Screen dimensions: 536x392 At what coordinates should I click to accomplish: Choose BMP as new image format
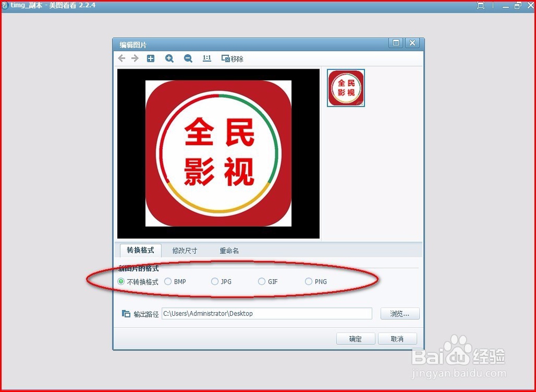(x=175, y=282)
